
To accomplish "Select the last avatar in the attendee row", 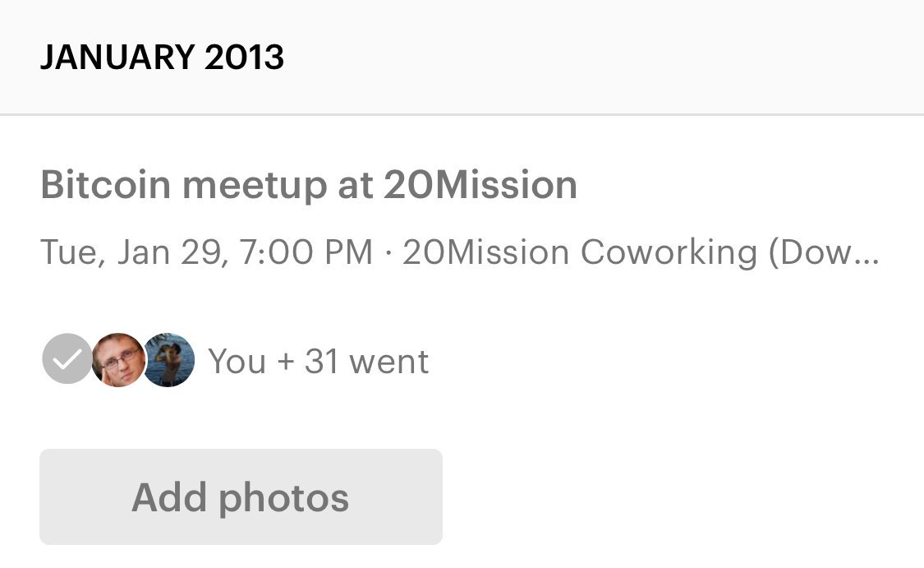I will point(169,359).
